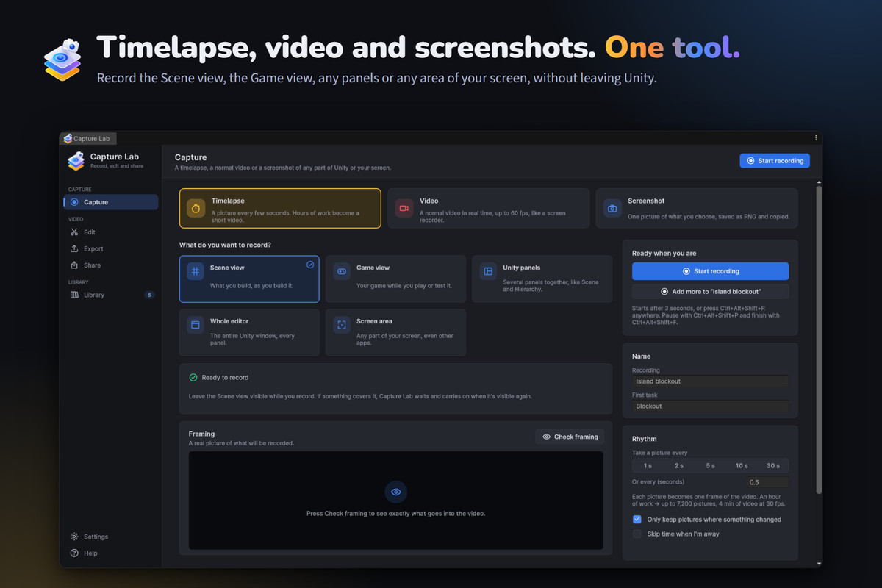Click the First task name field

[710, 406]
